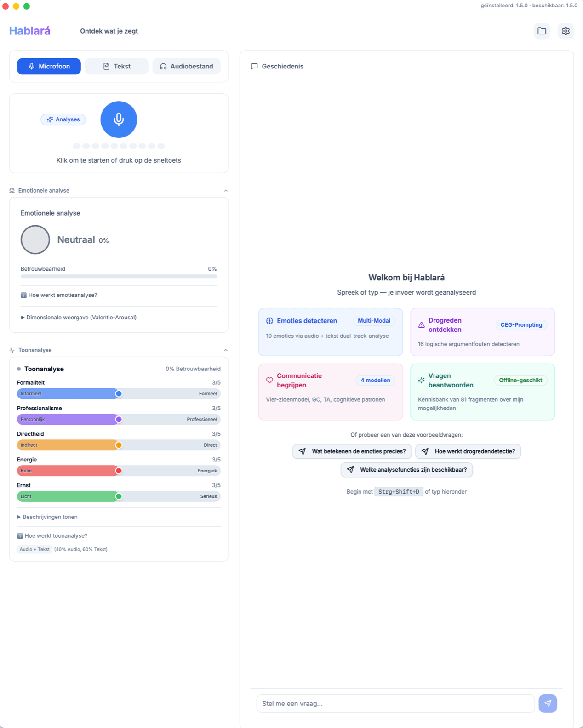583x728 pixels.
Task: Collapse the Toonanalyse panel chevron
Action: [225, 350]
